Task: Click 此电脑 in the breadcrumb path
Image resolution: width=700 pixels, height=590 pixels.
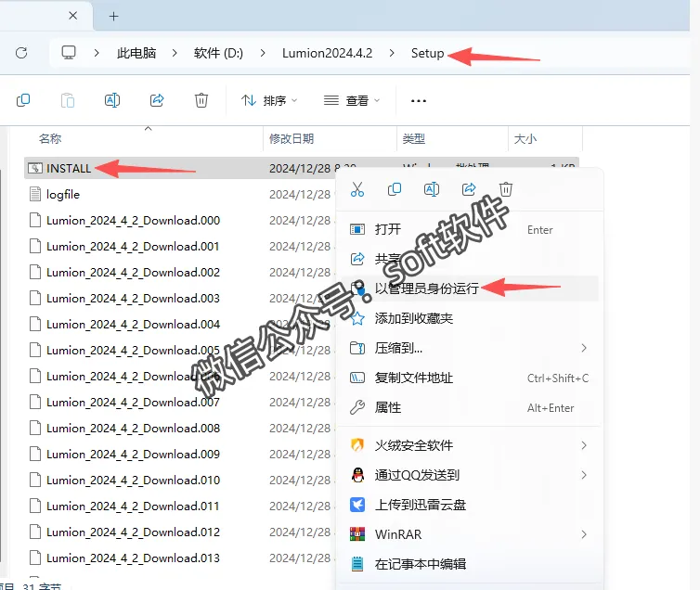Action: (136, 53)
